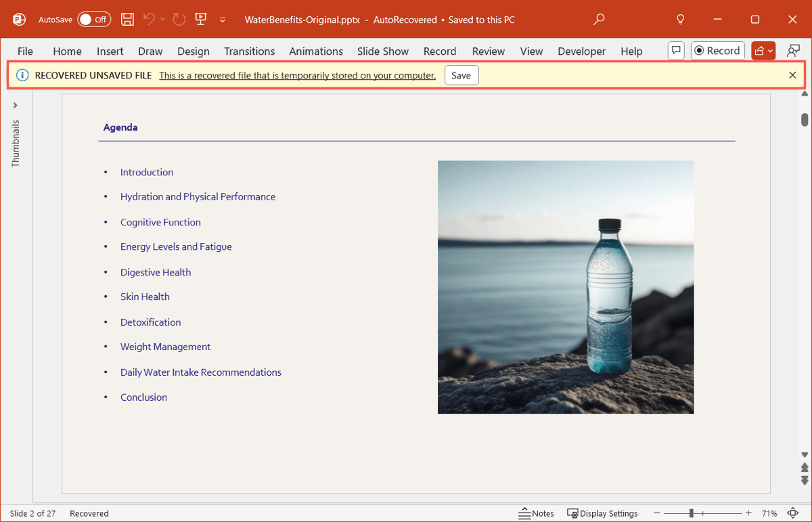This screenshot has width=812, height=522.
Task: Click the Fit slide to window icon
Action: tap(793, 513)
